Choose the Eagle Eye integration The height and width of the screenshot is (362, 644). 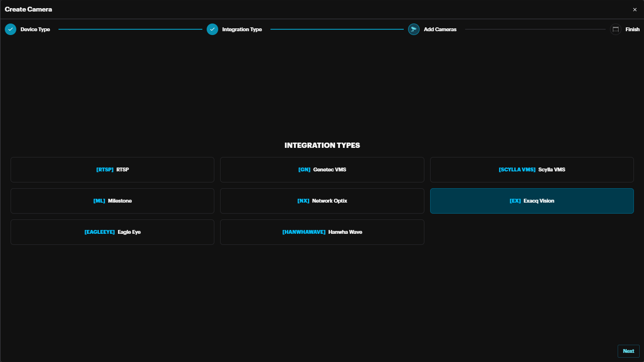(x=112, y=232)
